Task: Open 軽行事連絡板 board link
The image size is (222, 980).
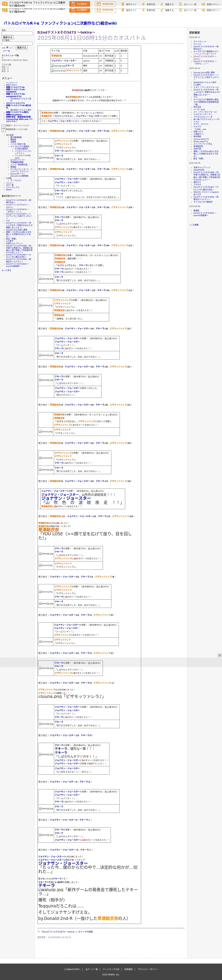Action: pos(16,137)
